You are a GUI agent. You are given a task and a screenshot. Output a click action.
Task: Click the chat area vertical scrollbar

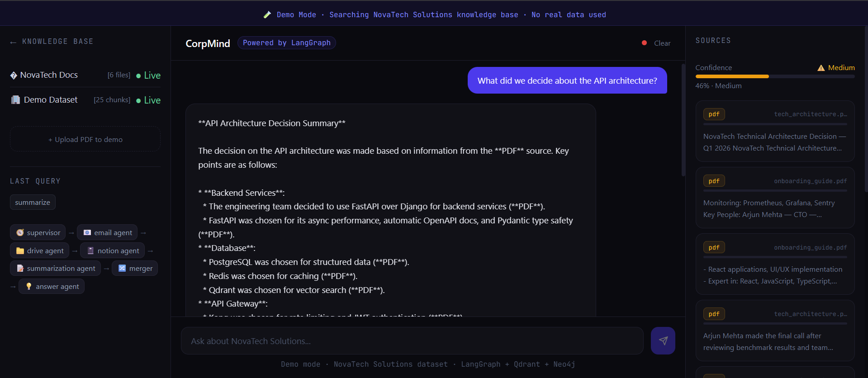click(683, 120)
